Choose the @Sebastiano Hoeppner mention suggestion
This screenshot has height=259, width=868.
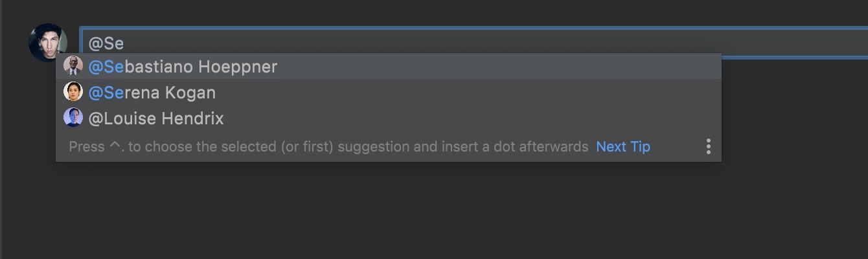point(389,66)
